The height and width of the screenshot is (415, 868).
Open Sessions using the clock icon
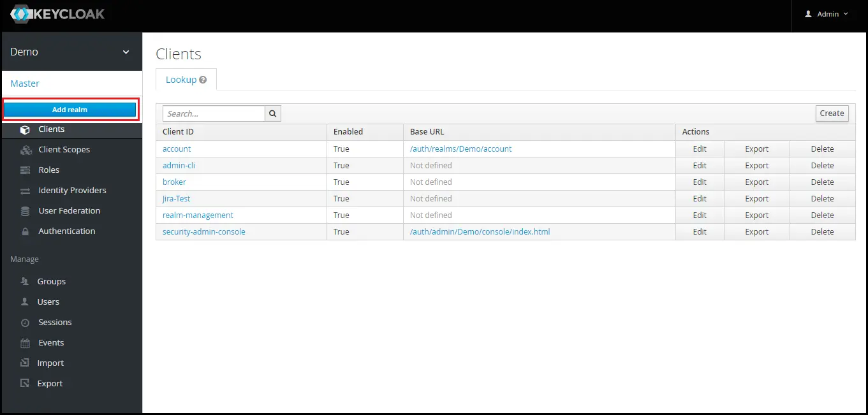[x=24, y=322]
